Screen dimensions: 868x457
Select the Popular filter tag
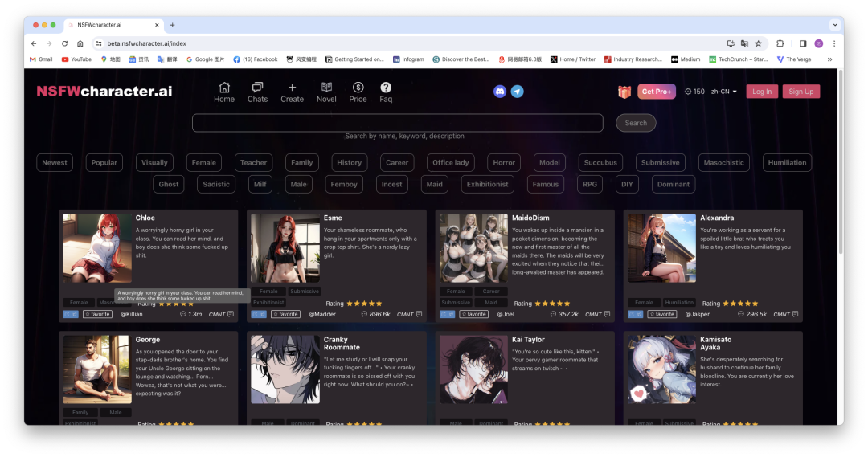click(104, 163)
